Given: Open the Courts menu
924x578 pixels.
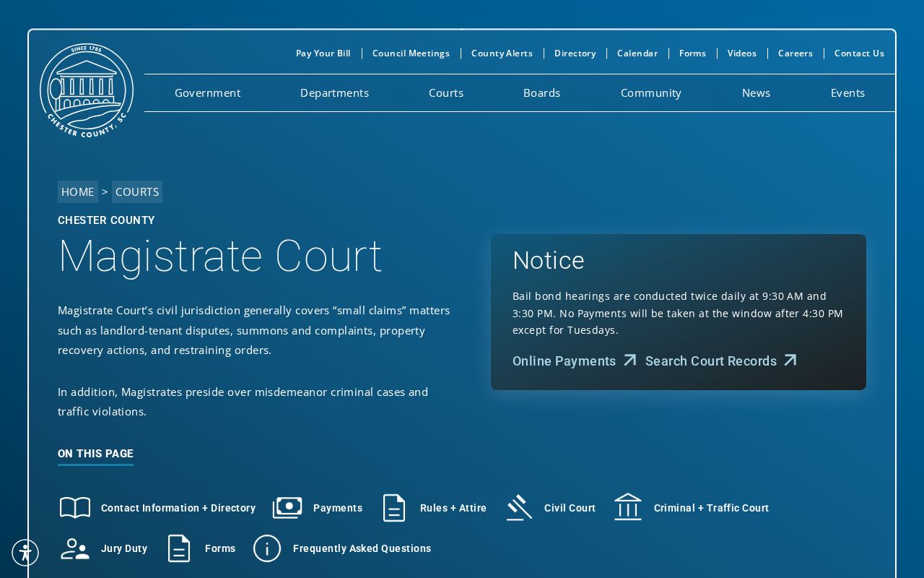Looking at the screenshot, I should [446, 93].
